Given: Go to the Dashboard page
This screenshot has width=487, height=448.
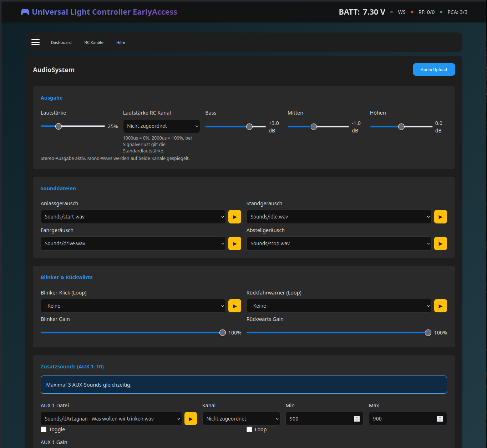Looking at the screenshot, I should [x=61, y=42].
